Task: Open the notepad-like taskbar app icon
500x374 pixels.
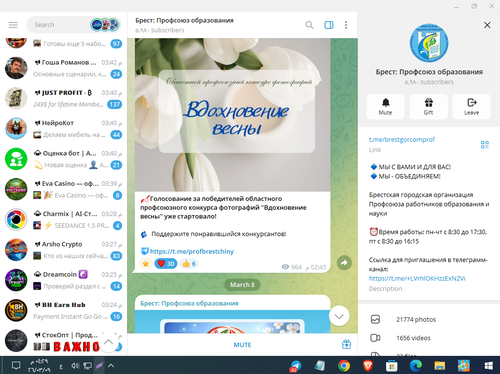Action: [320, 366]
